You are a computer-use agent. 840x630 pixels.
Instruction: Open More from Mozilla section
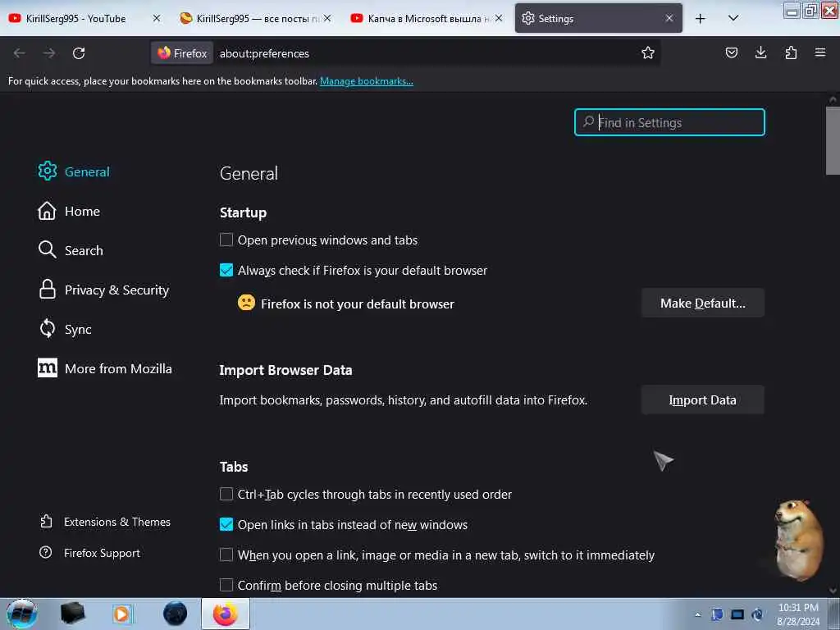point(105,368)
